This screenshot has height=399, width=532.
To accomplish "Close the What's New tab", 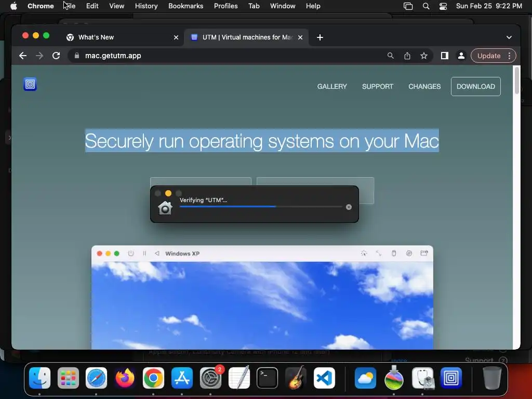I will 176,37.
